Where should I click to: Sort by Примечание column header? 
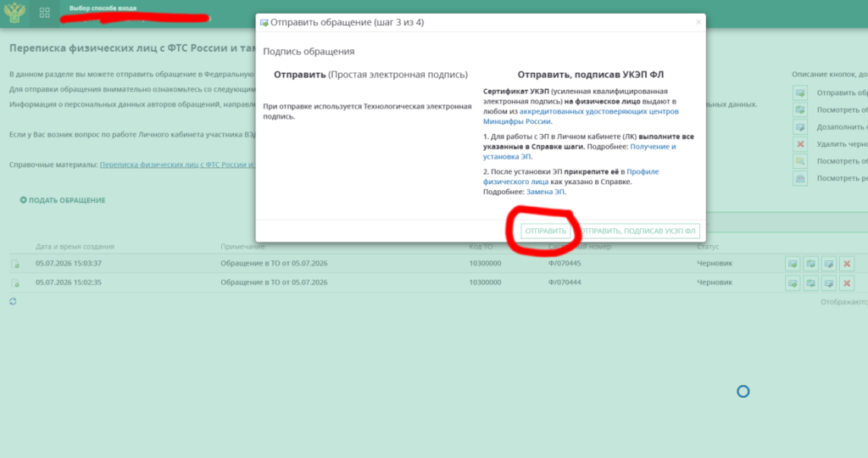pos(242,247)
